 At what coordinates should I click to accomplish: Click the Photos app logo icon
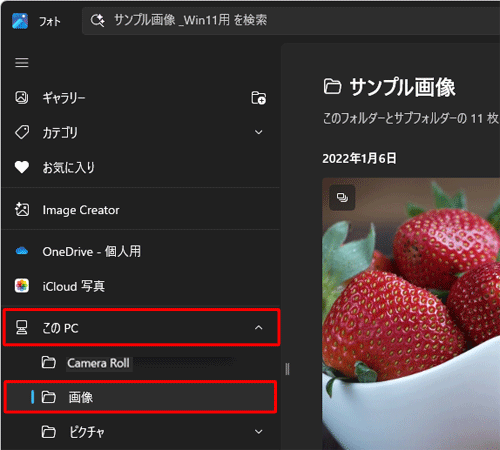point(20,21)
